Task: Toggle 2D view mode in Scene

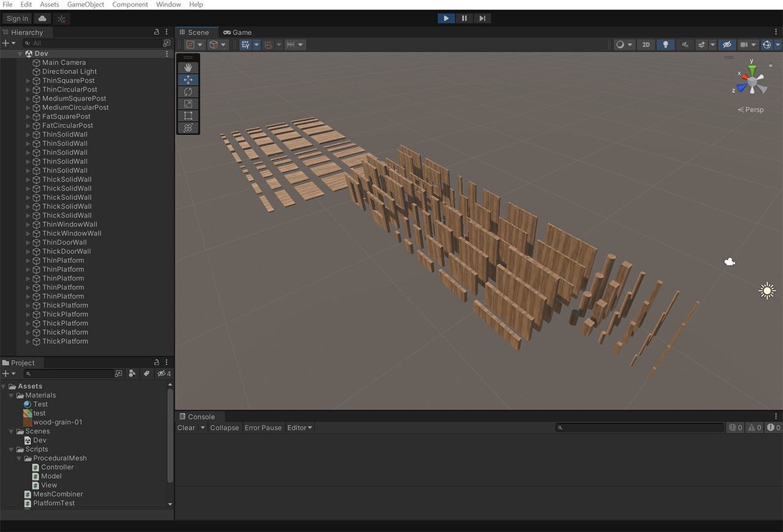Action: [x=646, y=45]
